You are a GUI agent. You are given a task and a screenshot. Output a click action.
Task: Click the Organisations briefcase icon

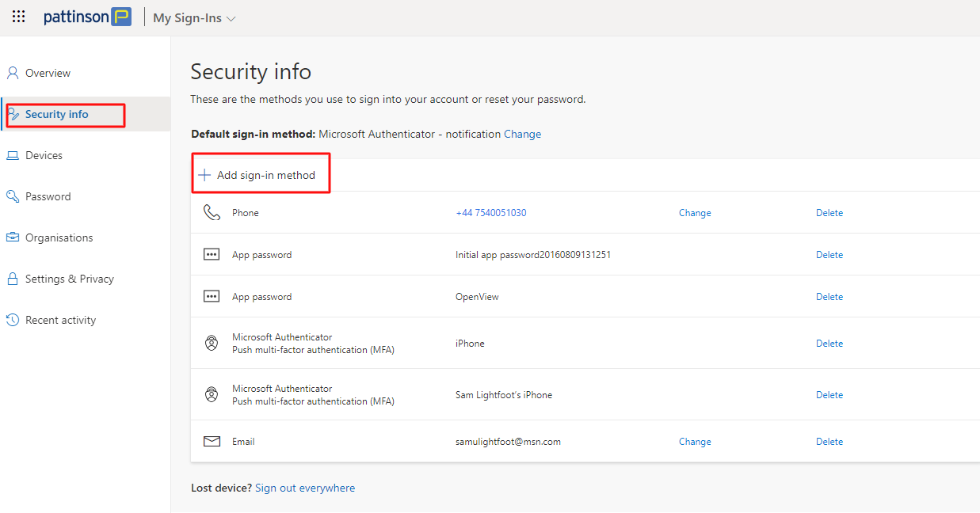[x=13, y=237]
